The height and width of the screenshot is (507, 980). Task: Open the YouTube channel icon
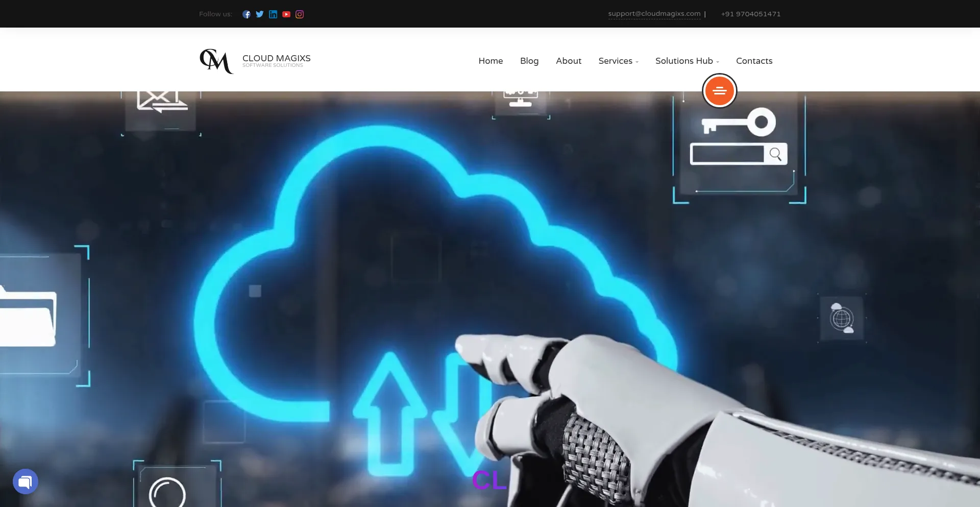pos(286,14)
